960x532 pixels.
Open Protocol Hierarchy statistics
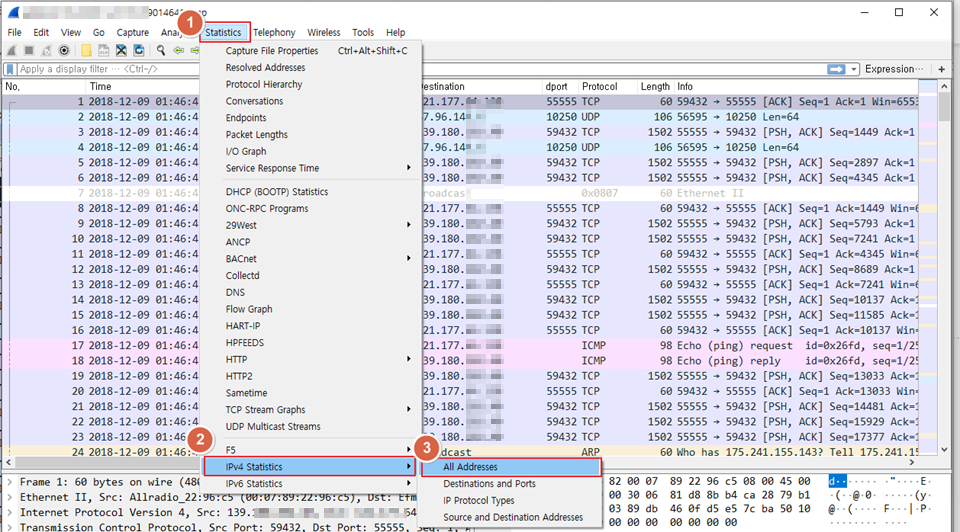pyautogui.click(x=311, y=84)
